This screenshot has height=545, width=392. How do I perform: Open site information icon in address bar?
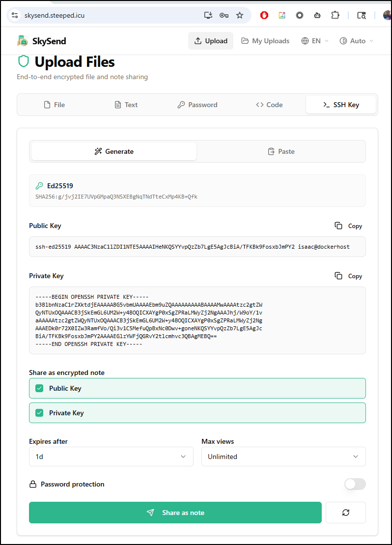coord(15,15)
